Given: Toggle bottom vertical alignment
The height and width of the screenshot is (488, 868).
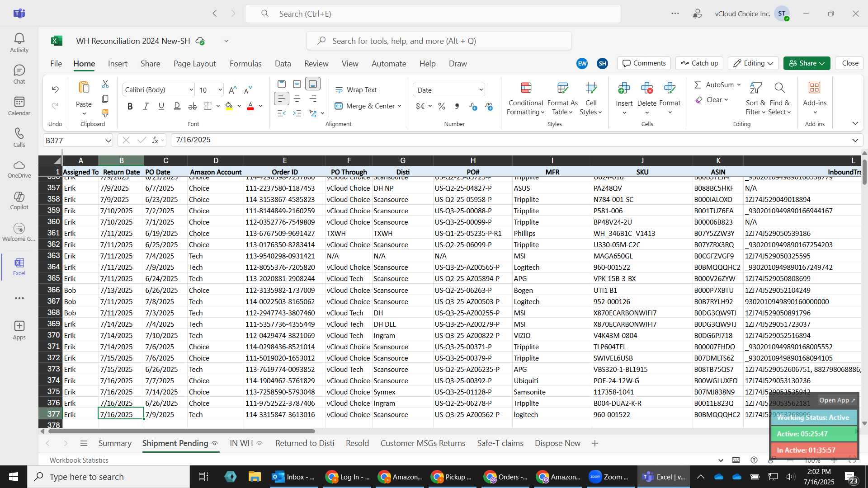Looking at the screenshot, I should pyautogui.click(x=313, y=84).
